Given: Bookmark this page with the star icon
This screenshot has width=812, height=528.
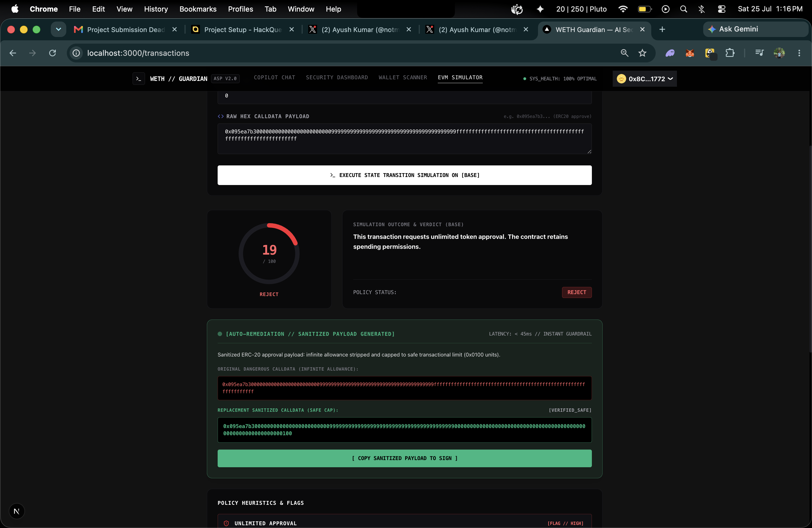Looking at the screenshot, I should [642, 53].
